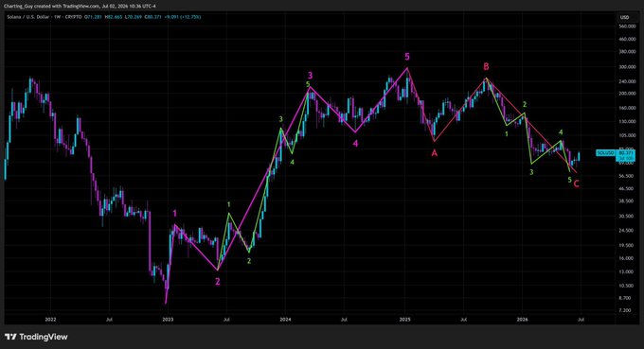Click the 130.000 price axis label
This screenshot has height=349, width=644.
(x=627, y=122)
